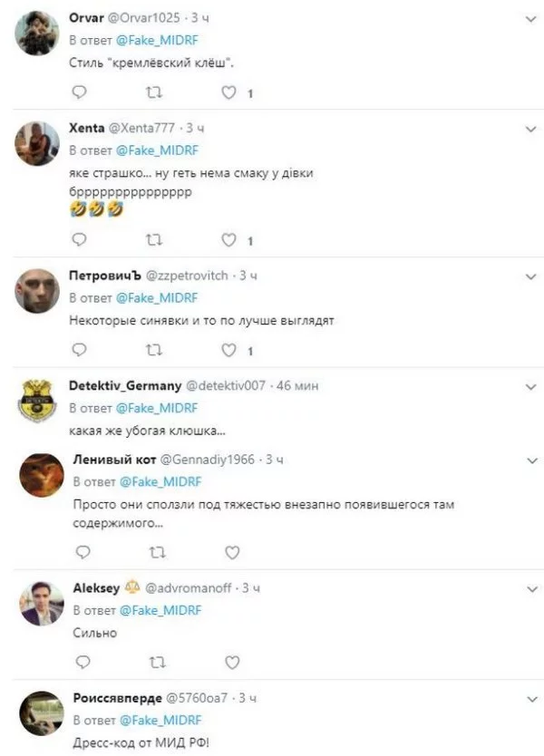The width and height of the screenshot is (544, 756).
Task: Open options chevron on Orvar's tweet
Action: click(x=530, y=17)
